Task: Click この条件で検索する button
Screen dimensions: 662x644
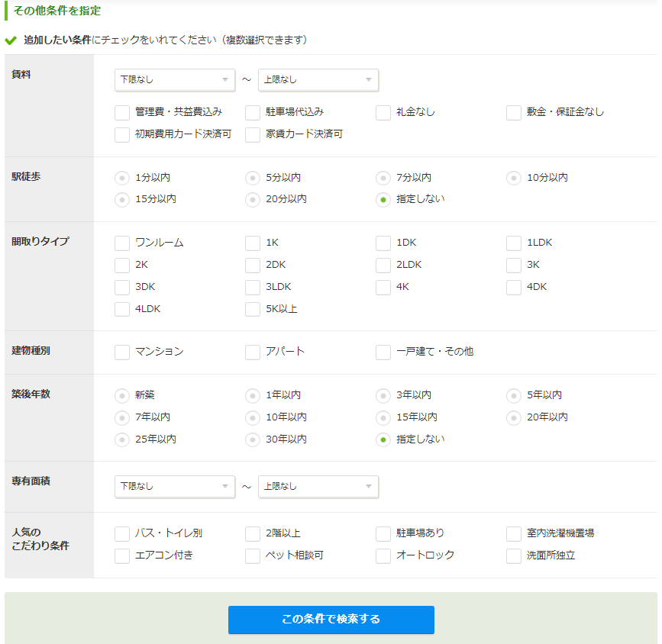Action: 331,620
